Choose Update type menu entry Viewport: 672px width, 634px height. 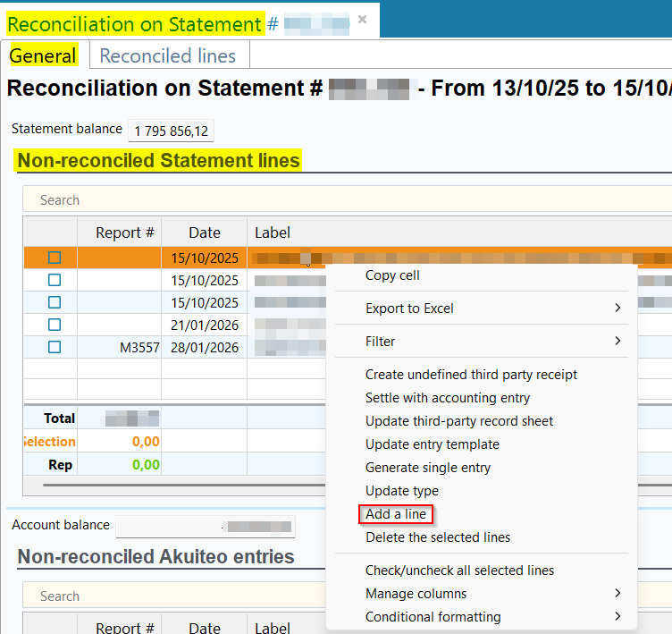(402, 491)
